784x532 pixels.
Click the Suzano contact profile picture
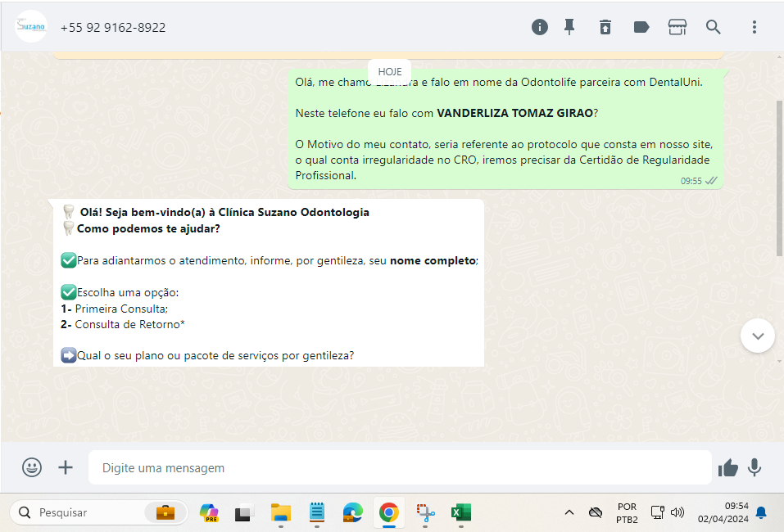click(x=31, y=26)
